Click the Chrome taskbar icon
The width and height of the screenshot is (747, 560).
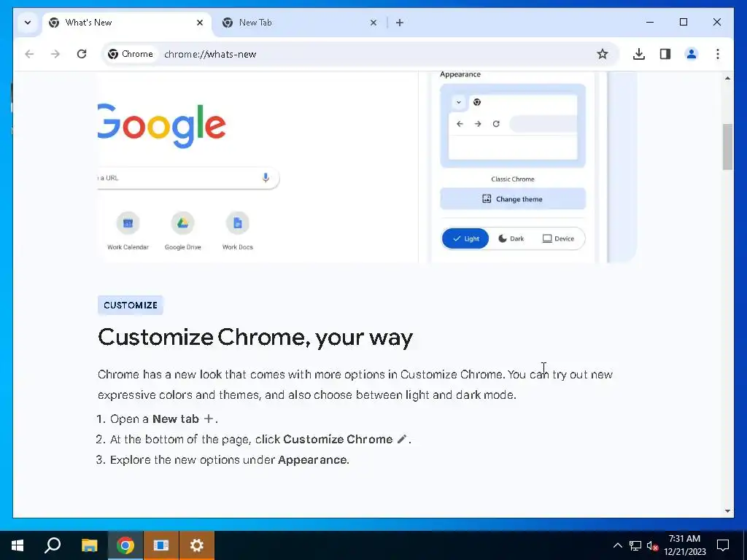pos(125,545)
